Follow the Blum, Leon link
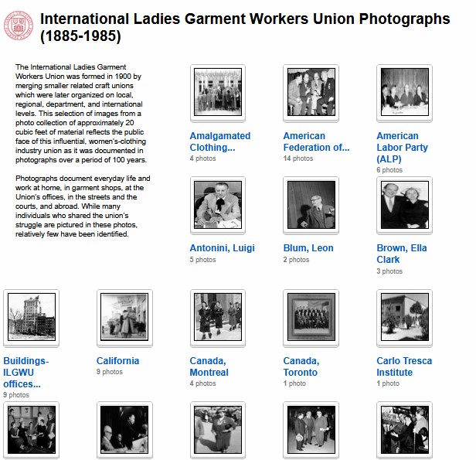The width and height of the screenshot is (476, 460). pyautogui.click(x=308, y=248)
